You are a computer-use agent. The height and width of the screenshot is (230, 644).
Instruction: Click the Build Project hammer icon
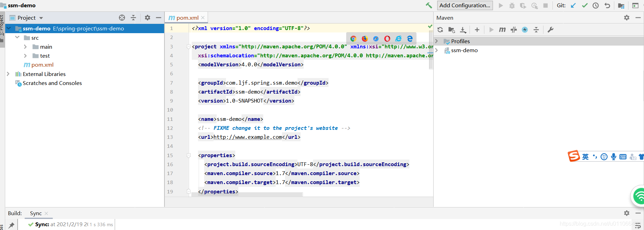pyautogui.click(x=429, y=5)
